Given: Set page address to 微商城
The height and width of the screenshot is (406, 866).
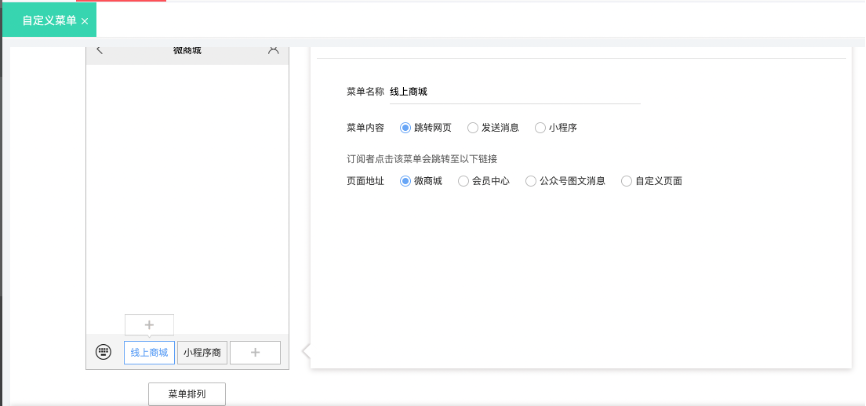Looking at the screenshot, I should [405, 181].
